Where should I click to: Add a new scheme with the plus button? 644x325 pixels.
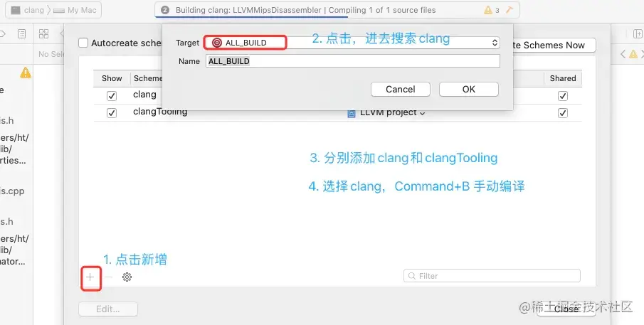pyautogui.click(x=90, y=277)
